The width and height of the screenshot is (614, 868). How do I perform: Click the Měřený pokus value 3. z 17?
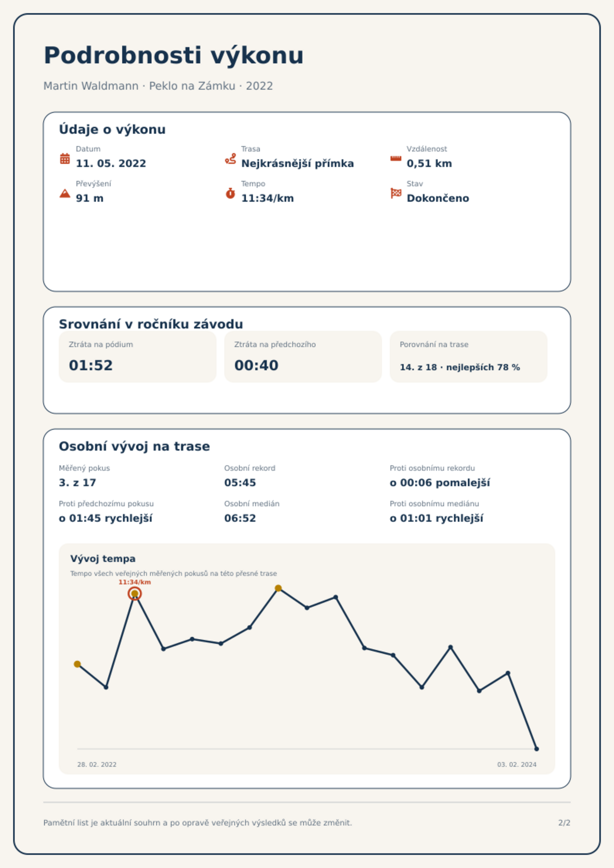77,483
